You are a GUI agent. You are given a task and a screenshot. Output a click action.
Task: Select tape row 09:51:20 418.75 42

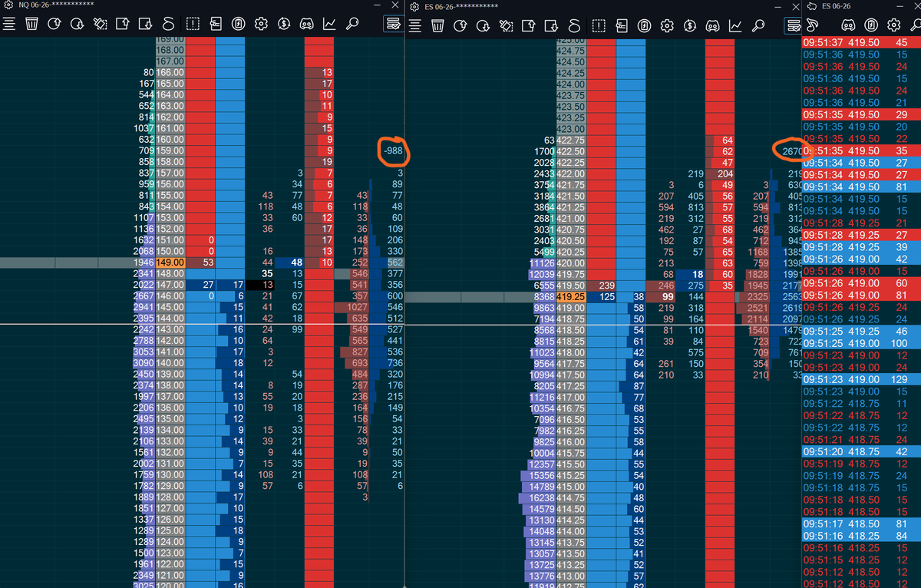pos(860,452)
